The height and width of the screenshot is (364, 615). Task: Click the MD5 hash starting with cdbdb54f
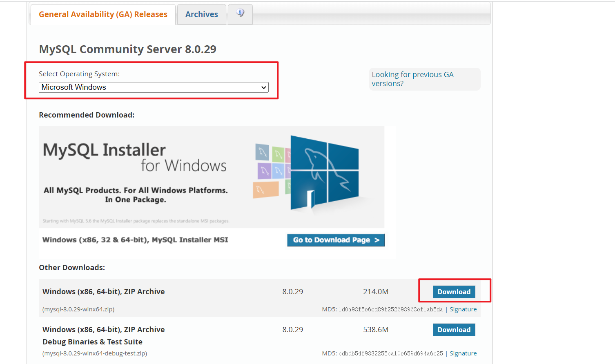pos(390,353)
